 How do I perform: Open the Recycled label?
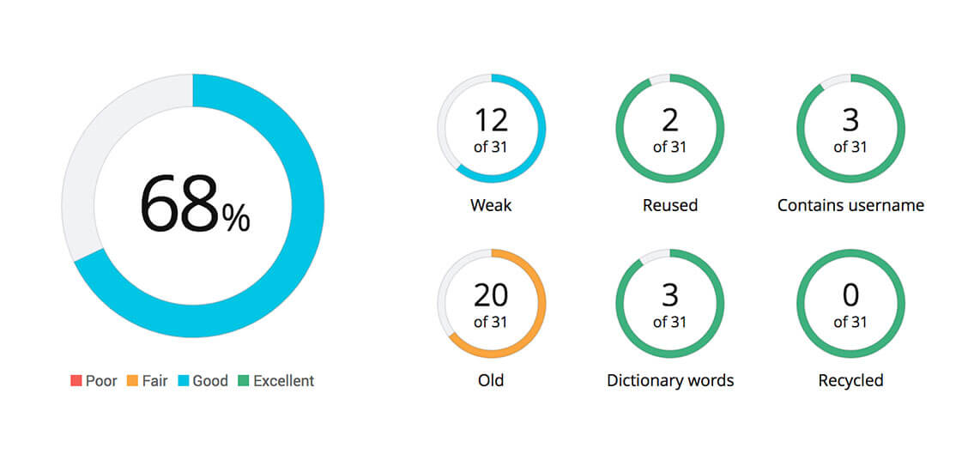pos(850,380)
